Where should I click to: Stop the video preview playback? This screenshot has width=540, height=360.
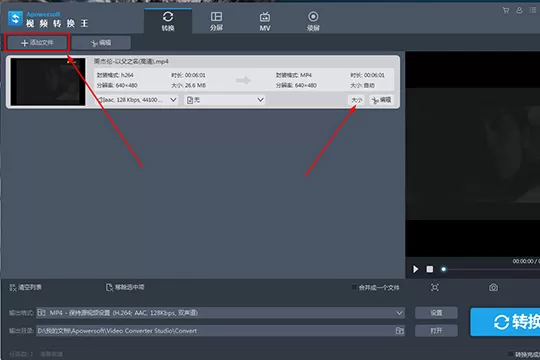point(429,269)
